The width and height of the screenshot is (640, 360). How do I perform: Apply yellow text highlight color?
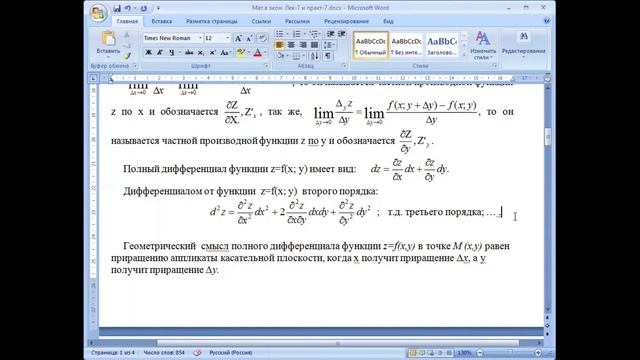pos(240,52)
